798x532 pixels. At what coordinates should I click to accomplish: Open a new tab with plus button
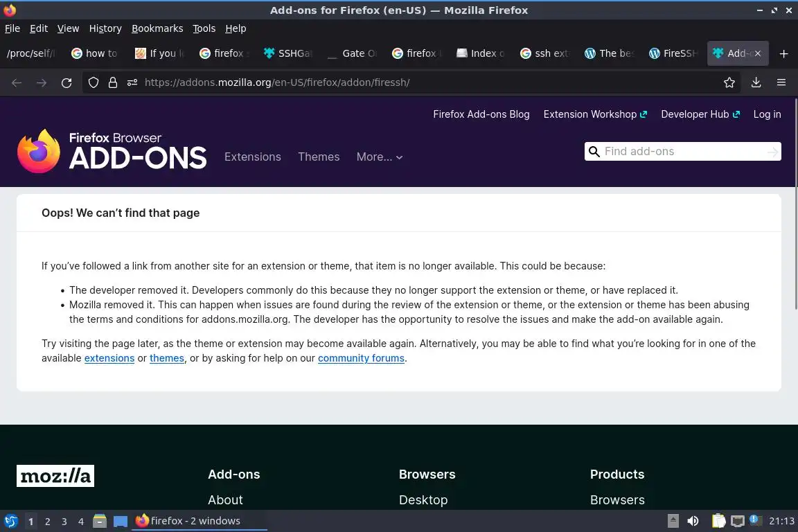(x=783, y=53)
